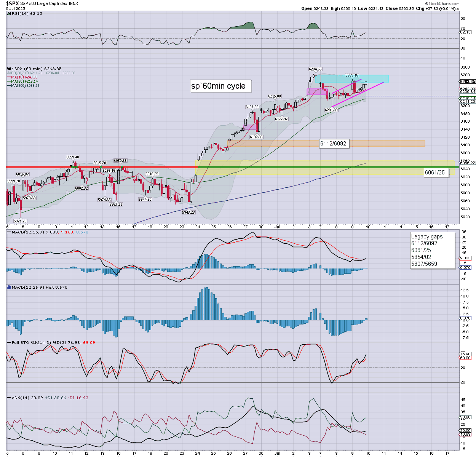
Task: Click the $SPX ticker symbol title
Action: (12, 3)
